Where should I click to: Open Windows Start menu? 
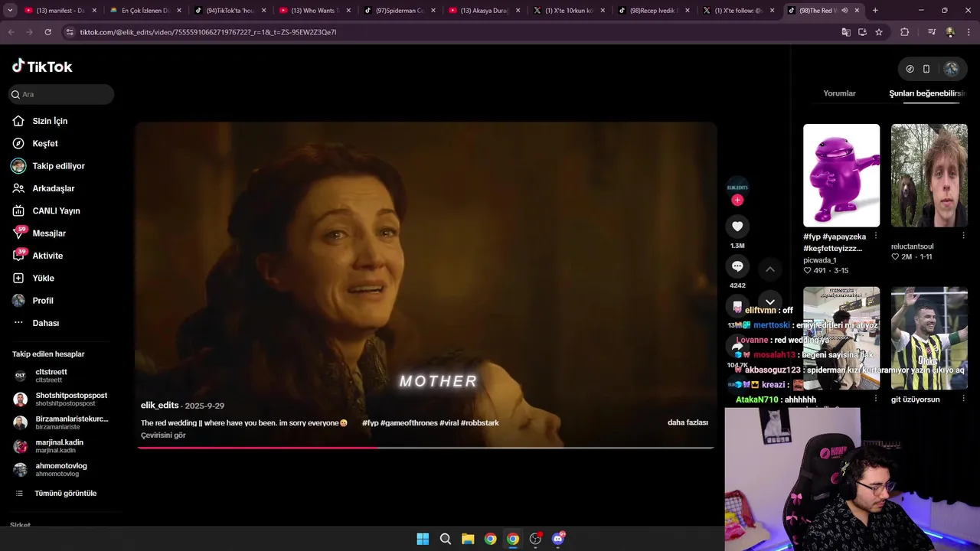coord(423,539)
